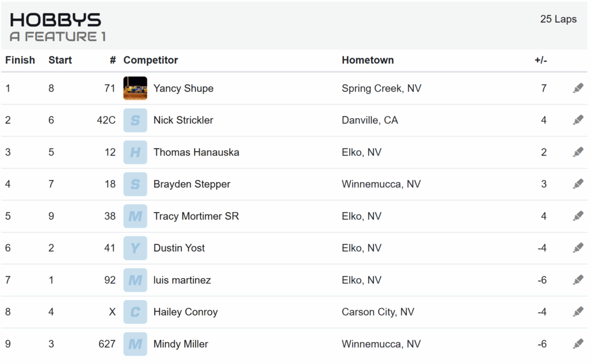Click the Hometown column header
This screenshot has width=591, height=364.
[368, 60]
